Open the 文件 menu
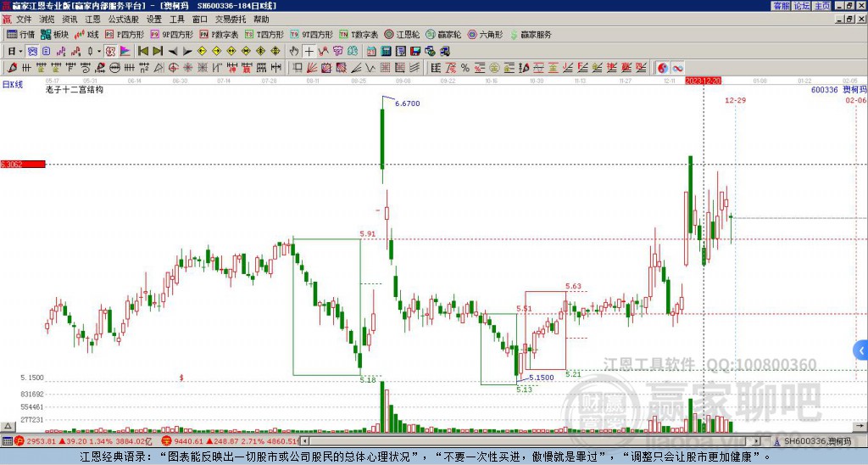The image size is (868, 465). [24, 20]
